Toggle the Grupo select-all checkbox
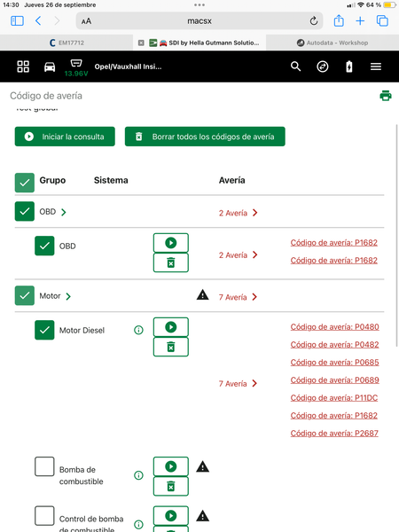Viewport: 399px width, 532px height. coord(25,183)
